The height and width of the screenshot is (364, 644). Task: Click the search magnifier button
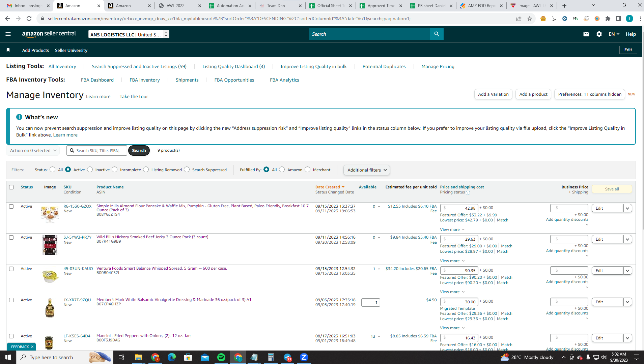437,34
